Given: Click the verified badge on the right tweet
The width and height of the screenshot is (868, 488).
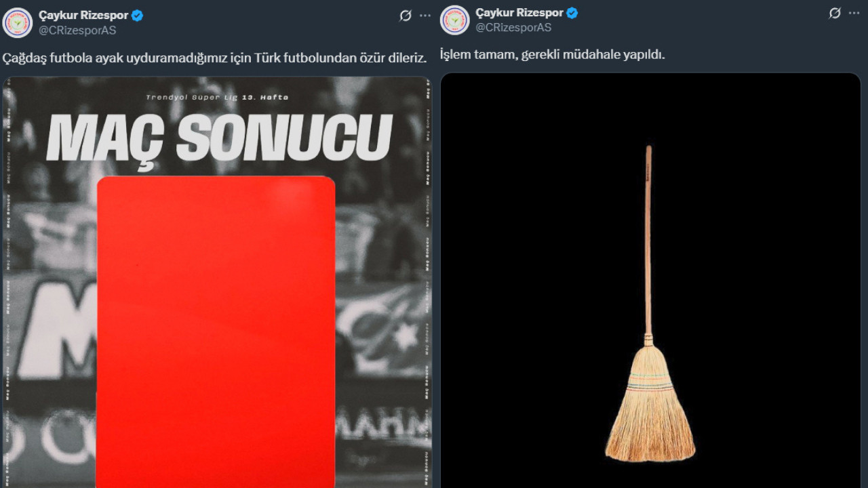Looking at the screenshot, I should 572,13.
